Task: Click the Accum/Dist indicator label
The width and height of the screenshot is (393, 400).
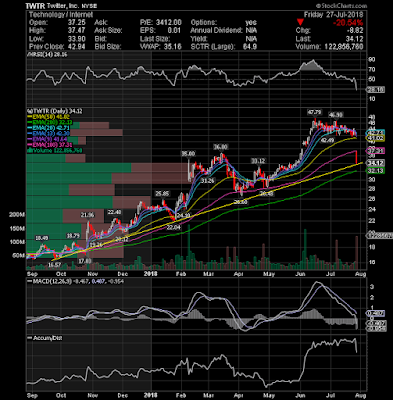Action: (45, 338)
